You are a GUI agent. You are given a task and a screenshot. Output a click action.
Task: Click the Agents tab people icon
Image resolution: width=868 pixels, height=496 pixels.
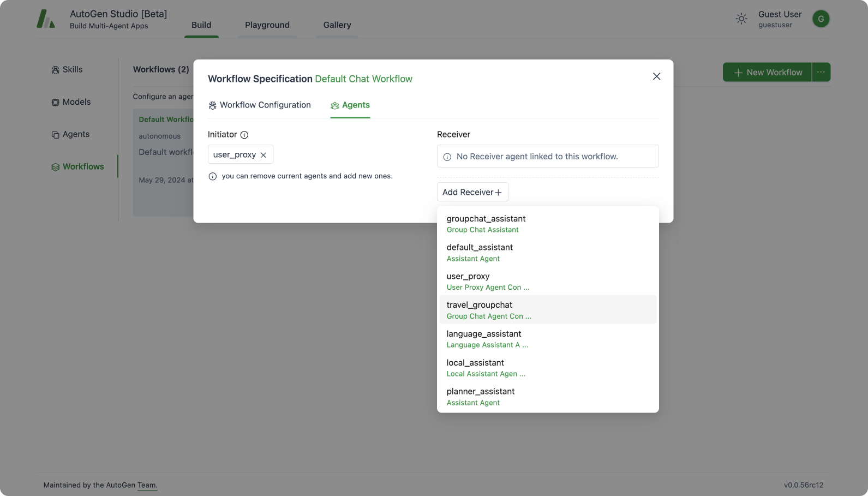tap(335, 105)
